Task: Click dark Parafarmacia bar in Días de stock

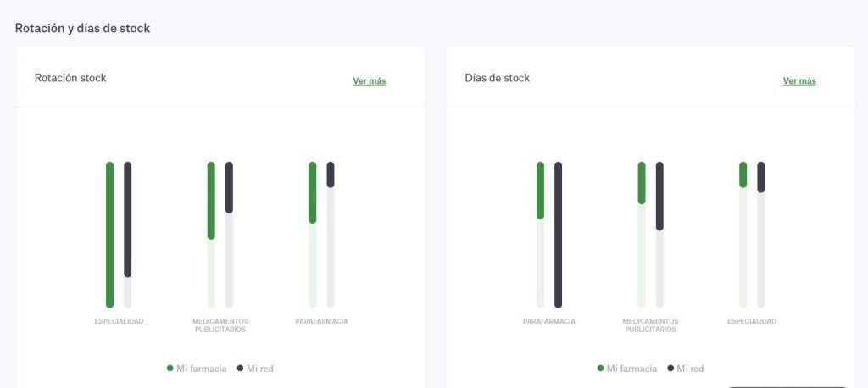Action: click(x=558, y=235)
